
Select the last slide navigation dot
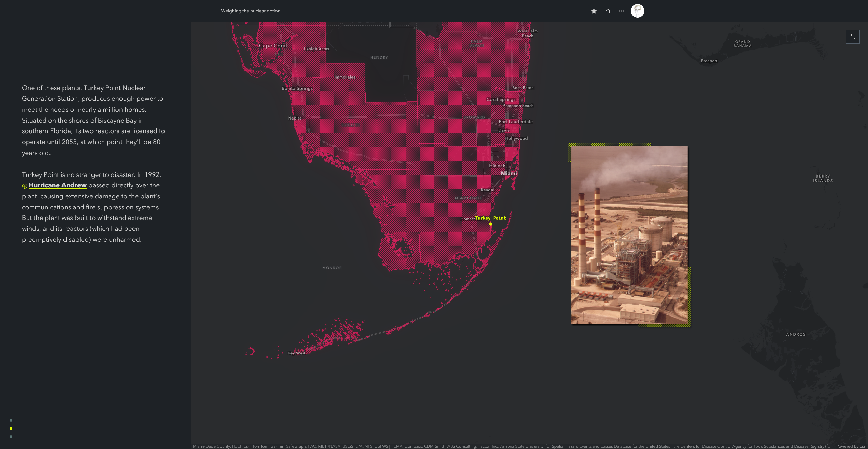pyautogui.click(x=11, y=437)
